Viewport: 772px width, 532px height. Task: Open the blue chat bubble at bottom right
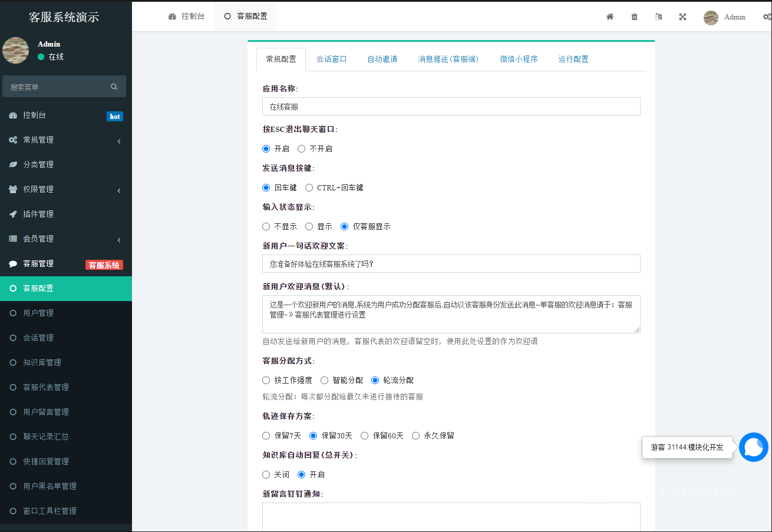(x=754, y=448)
